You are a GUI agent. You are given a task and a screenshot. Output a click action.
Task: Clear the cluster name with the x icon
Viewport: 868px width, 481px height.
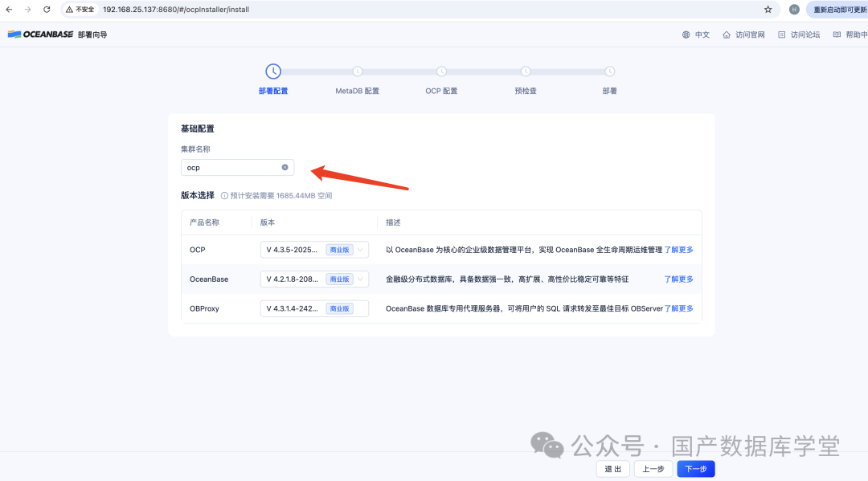[285, 168]
